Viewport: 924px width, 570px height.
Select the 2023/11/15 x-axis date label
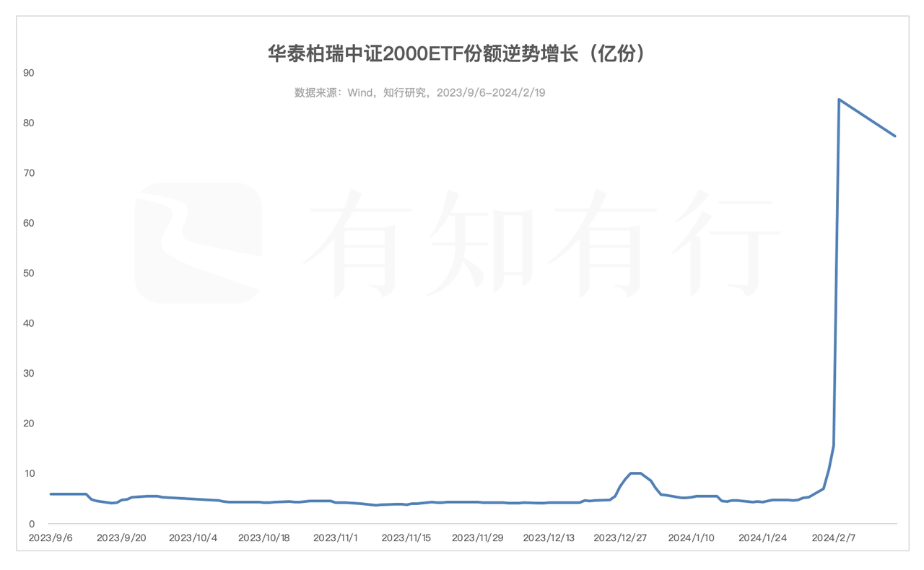(x=406, y=538)
